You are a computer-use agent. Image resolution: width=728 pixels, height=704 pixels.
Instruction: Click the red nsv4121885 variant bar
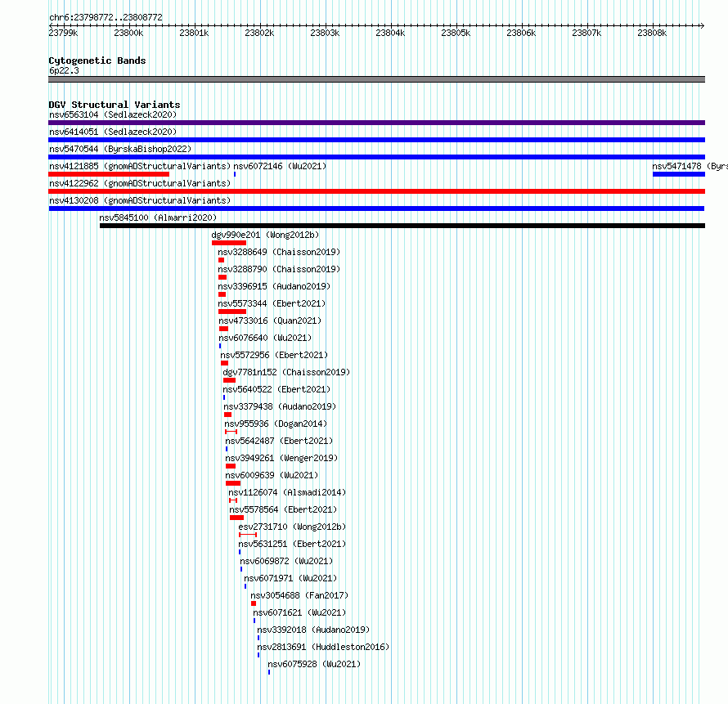click(109, 174)
